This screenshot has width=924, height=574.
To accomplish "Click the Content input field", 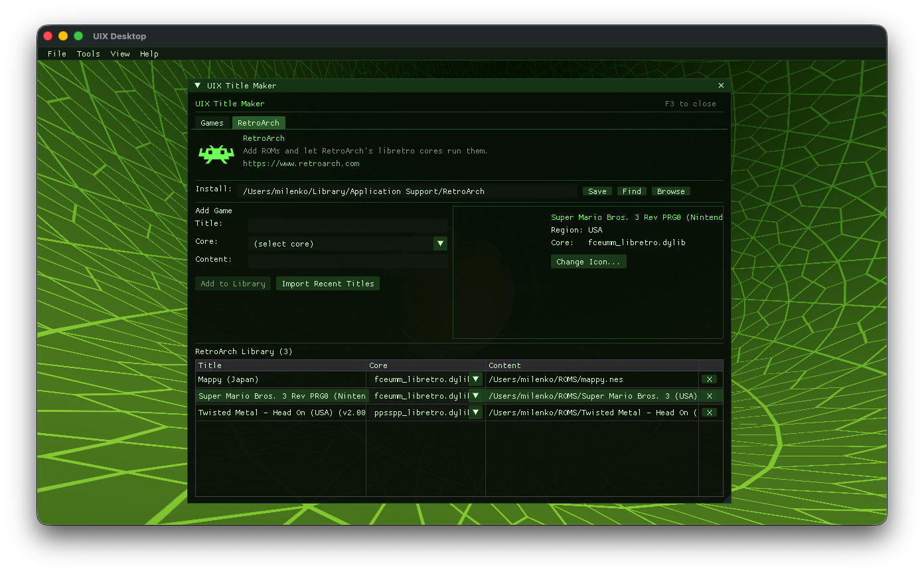I will [x=348, y=261].
